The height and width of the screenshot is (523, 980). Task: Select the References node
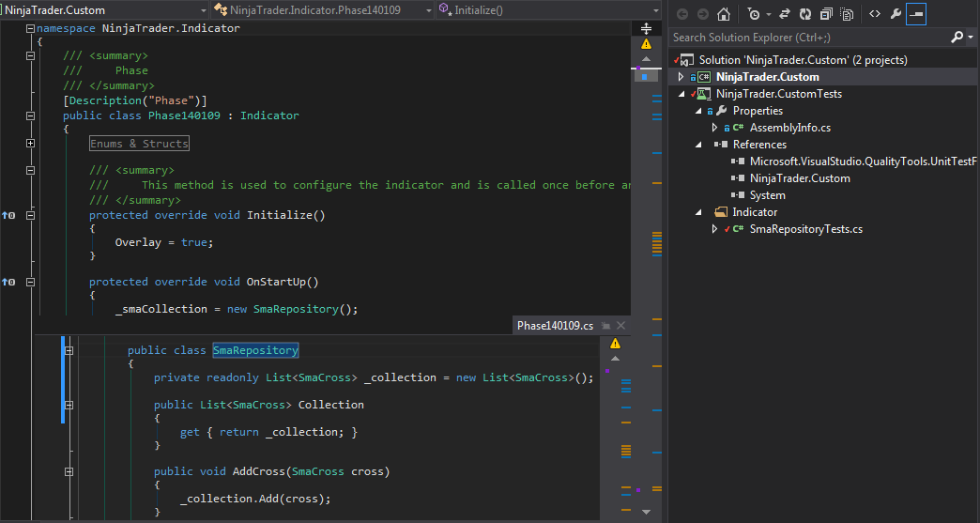click(x=759, y=145)
